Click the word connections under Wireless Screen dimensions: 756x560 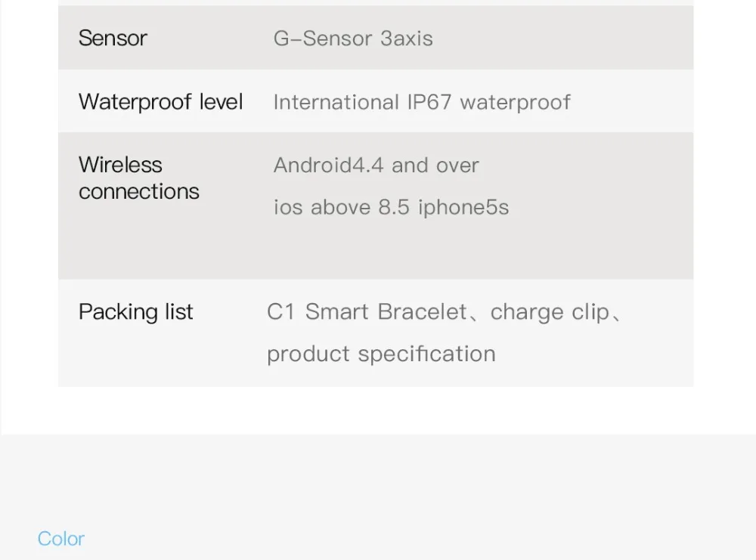pyautogui.click(x=138, y=192)
